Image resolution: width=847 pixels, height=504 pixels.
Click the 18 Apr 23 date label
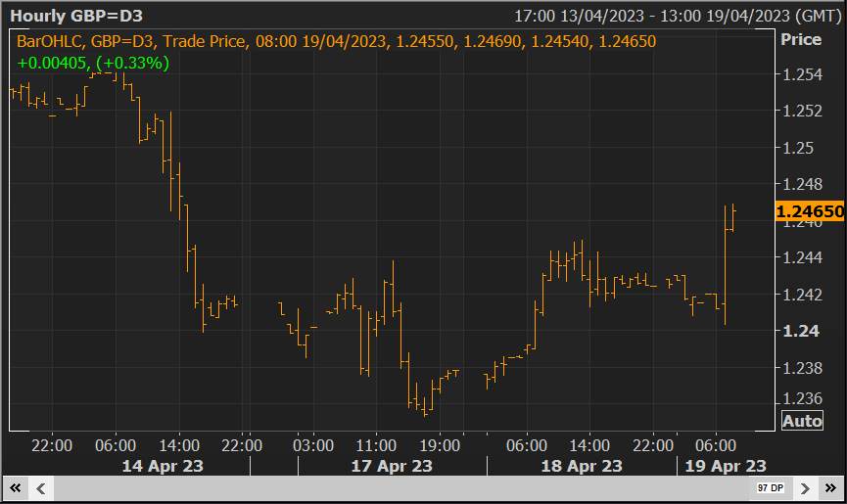click(x=582, y=466)
